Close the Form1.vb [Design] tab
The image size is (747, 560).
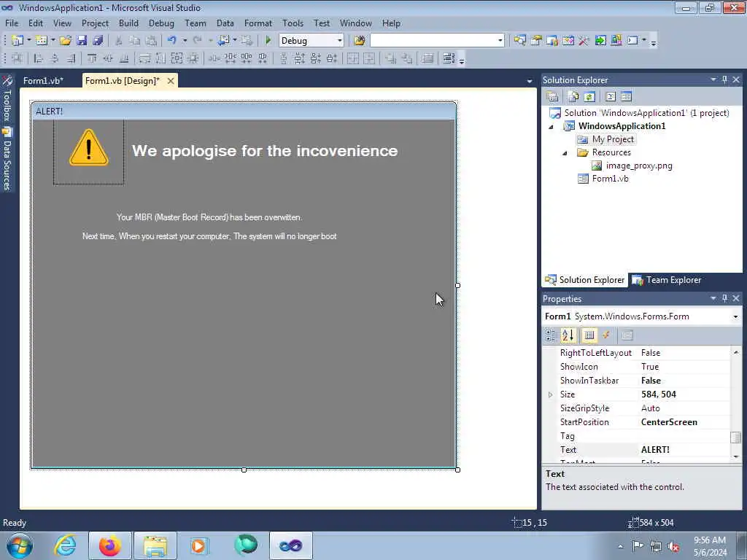pyautogui.click(x=171, y=81)
